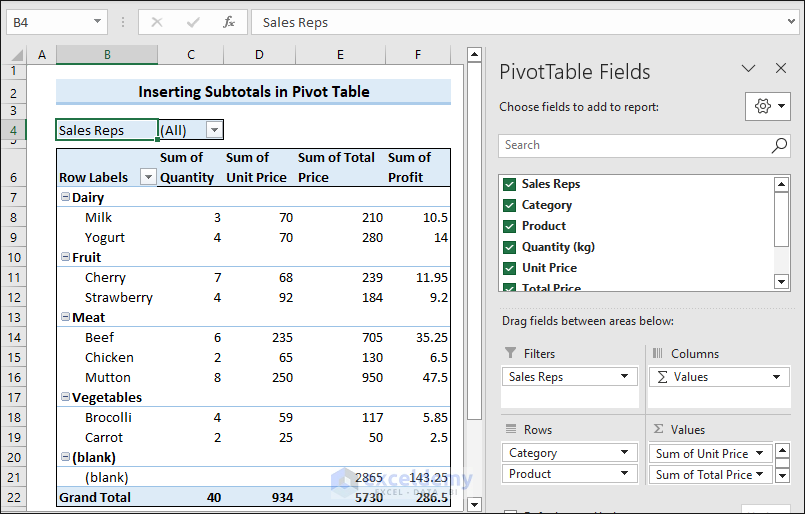Uncheck the Category field checkbox
The width and height of the screenshot is (805, 514).
pyautogui.click(x=510, y=205)
